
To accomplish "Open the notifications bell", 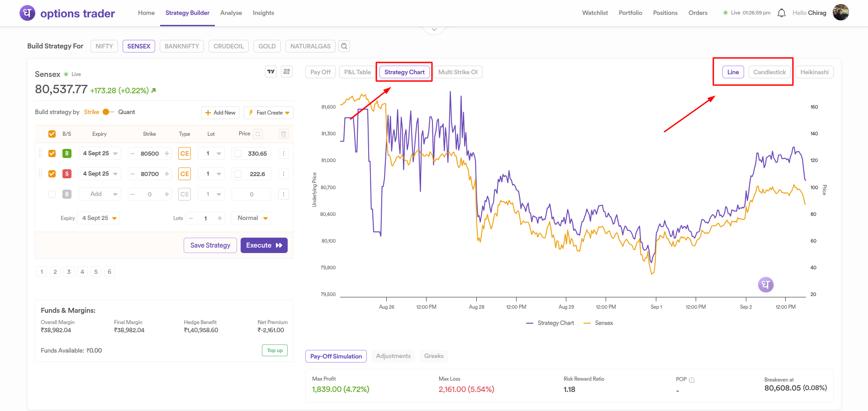I will coord(781,13).
